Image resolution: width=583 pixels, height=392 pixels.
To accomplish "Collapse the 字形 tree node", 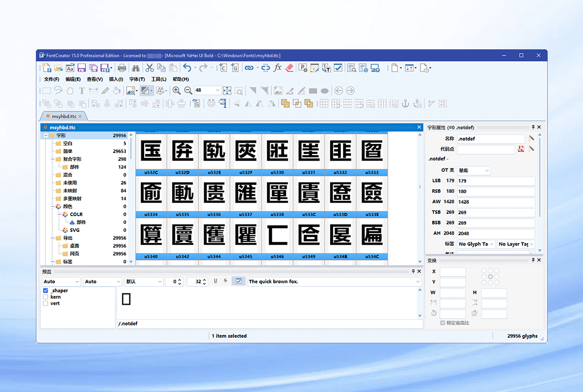I will click(46, 136).
